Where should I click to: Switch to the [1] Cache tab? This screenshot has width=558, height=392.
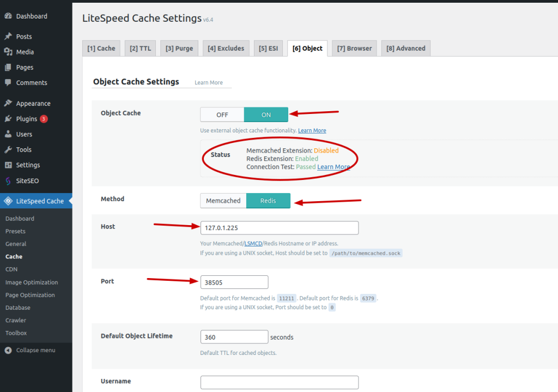click(101, 49)
